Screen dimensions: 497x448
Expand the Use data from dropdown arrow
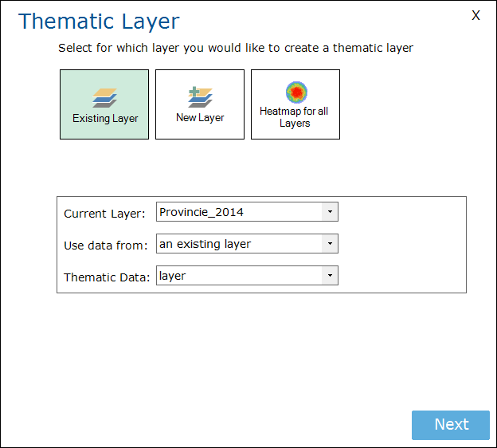pos(330,244)
